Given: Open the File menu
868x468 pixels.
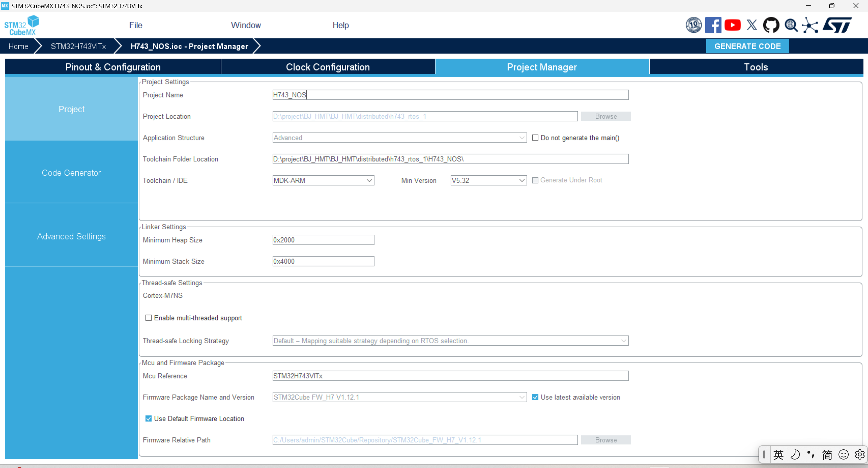Looking at the screenshot, I should 136,25.
